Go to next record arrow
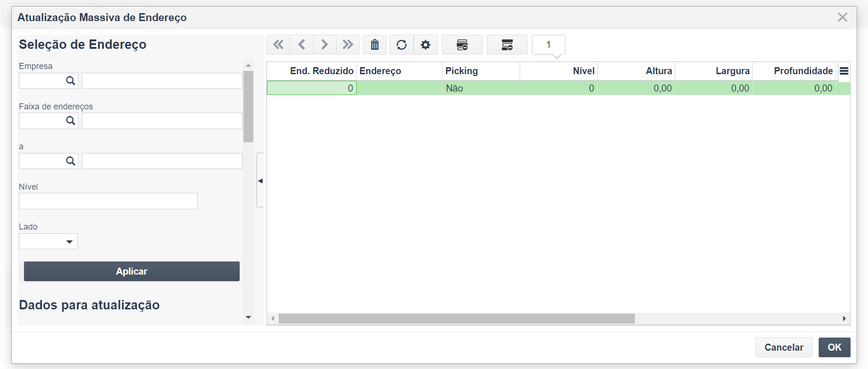The image size is (868, 369). point(325,45)
